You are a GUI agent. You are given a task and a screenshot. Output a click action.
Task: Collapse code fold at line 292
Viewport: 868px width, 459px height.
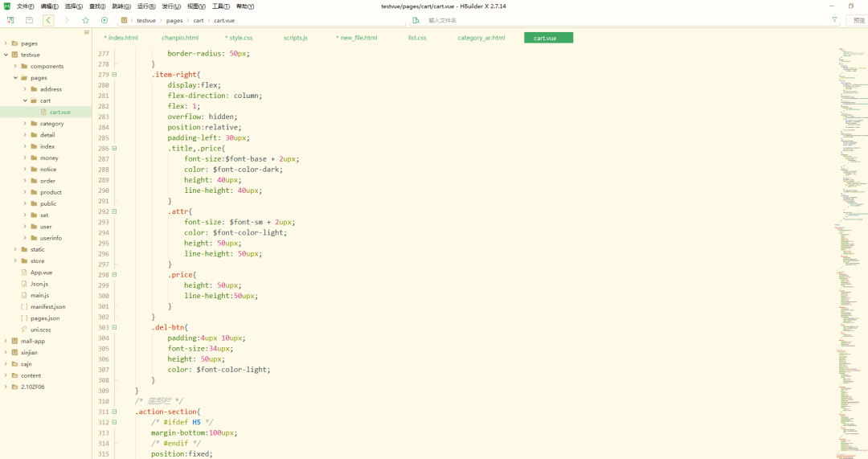(115, 211)
